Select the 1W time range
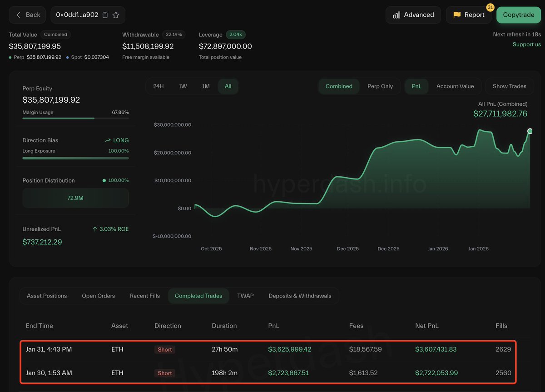Viewport: 545px width, 392px height. 183,86
